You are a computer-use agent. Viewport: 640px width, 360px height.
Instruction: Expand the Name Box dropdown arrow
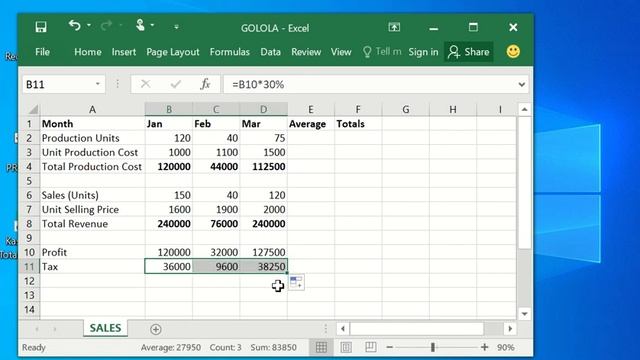(98, 84)
